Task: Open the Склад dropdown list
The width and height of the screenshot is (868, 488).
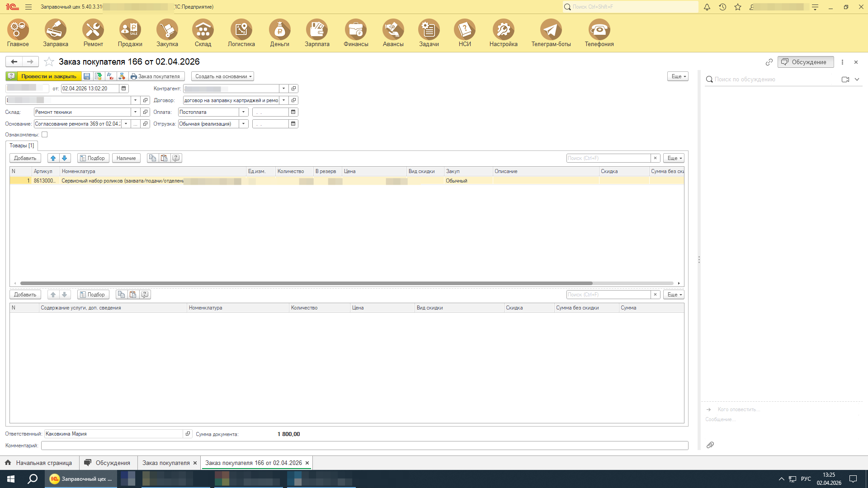Action: 135,112
